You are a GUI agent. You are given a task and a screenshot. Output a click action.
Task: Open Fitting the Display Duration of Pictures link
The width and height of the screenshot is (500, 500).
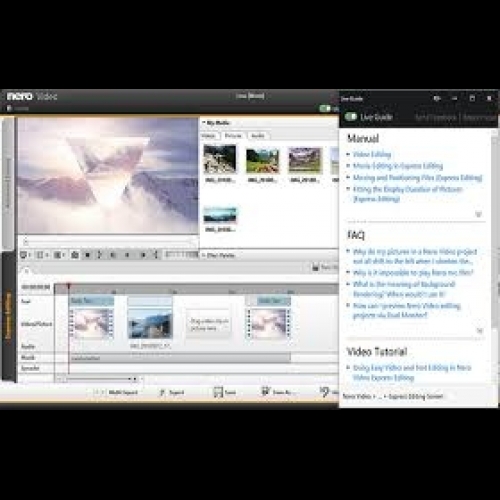[x=407, y=194]
